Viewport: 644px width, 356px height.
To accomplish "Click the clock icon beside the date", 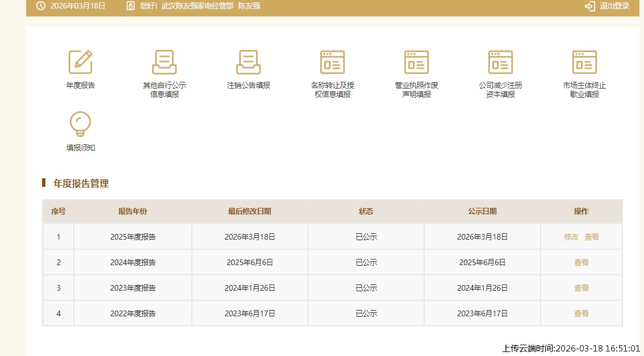I will pos(40,6).
